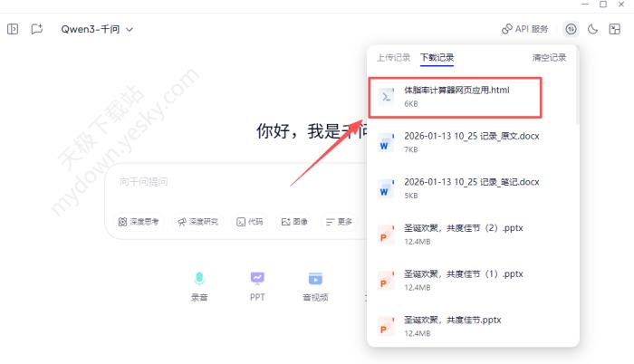The height and width of the screenshot is (364, 634).
Task: Start a new chat via the chat-plus icon
Action: 37,29
